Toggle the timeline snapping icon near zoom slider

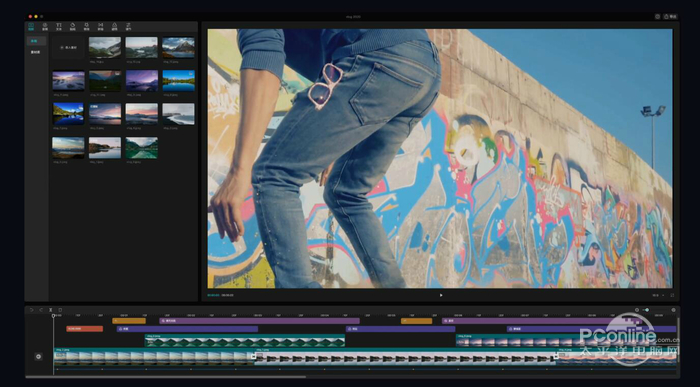pyautogui.click(x=637, y=310)
